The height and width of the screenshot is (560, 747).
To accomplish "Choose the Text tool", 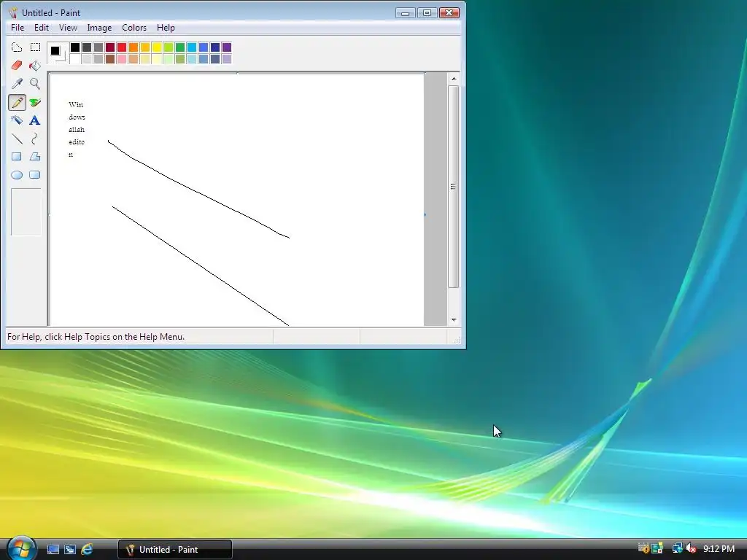I will [35, 120].
